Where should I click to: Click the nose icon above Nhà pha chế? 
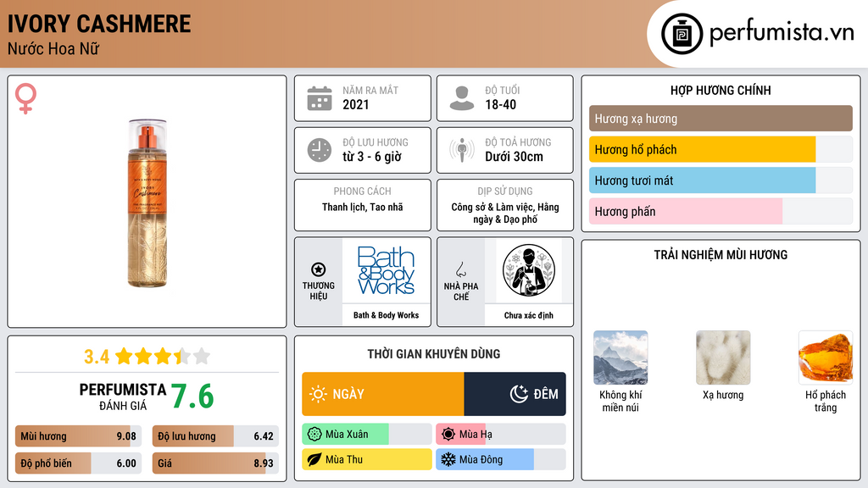pyautogui.click(x=460, y=269)
